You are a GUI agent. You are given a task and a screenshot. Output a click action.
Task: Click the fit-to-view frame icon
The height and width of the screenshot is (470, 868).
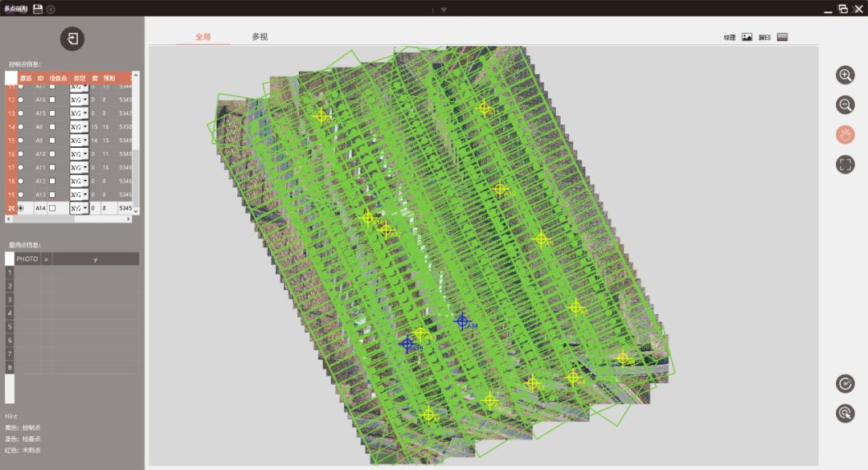[845, 165]
